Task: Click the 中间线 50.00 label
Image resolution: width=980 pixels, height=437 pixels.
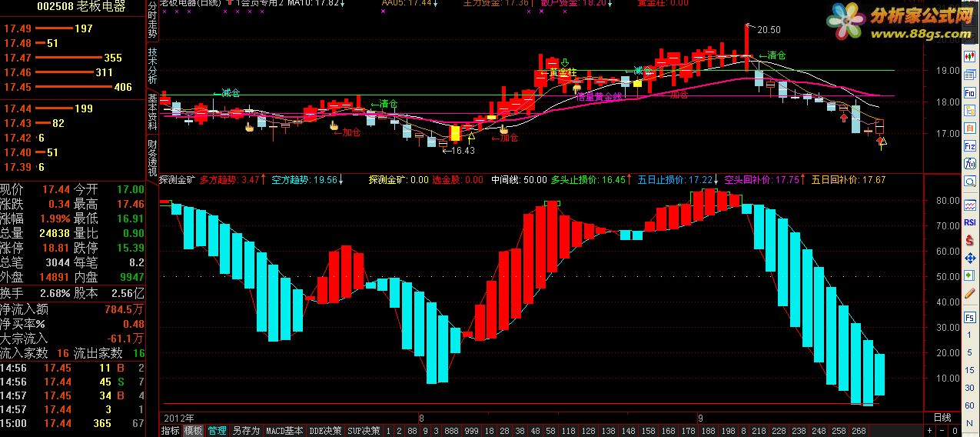Action: [x=519, y=180]
